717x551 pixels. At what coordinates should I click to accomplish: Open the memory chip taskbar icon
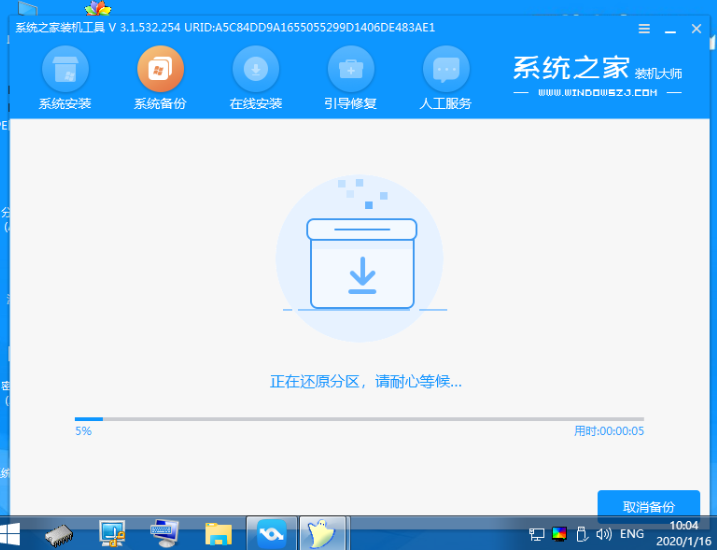pos(59,534)
